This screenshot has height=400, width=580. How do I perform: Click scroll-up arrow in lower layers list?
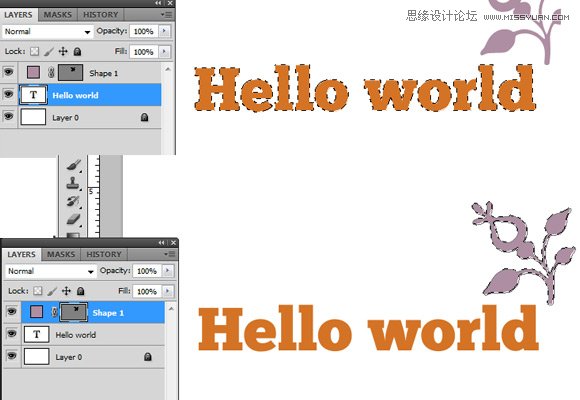(171, 309)
